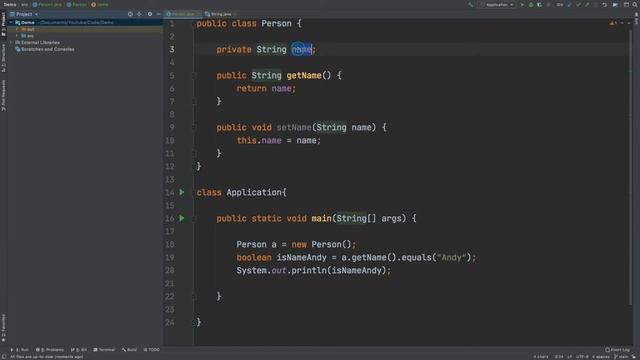Viewport: 640px width, 360px height.
Task: Click the Build project hammer icon
Action: pos(471,5)
